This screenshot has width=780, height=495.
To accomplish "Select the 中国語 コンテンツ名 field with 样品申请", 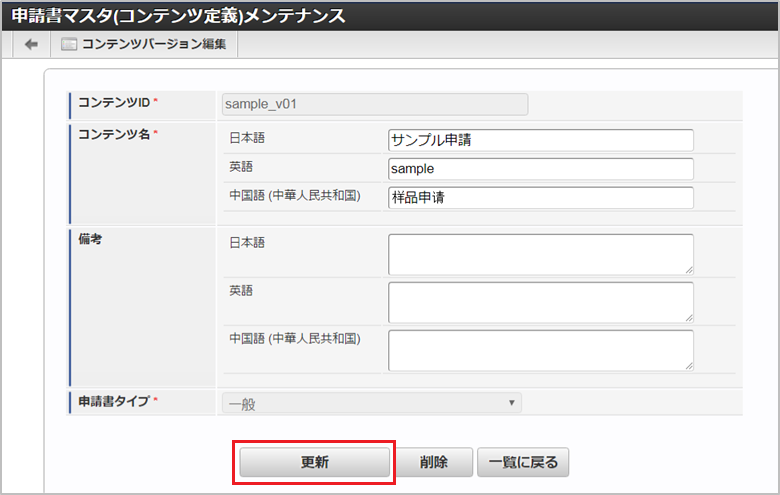I will pyautogui.click(x=540, y=198).
